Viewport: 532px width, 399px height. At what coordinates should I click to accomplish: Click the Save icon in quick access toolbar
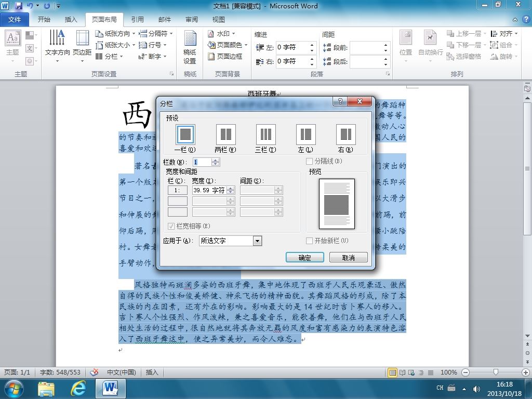pyautogui.click(x=18, y=5)
